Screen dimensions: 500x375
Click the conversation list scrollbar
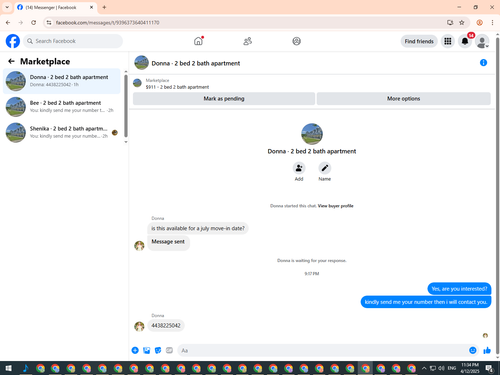point(126,105)
